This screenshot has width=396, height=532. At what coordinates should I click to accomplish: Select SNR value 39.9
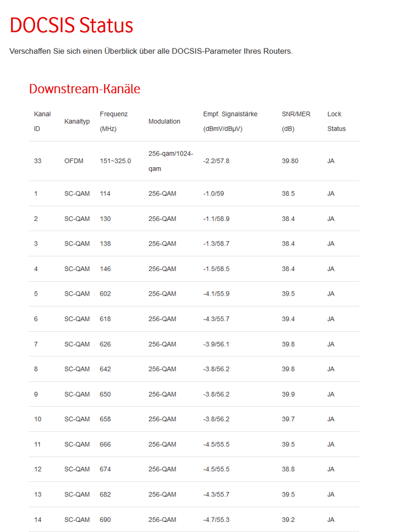pyautogui.click(x=288, y=395)
